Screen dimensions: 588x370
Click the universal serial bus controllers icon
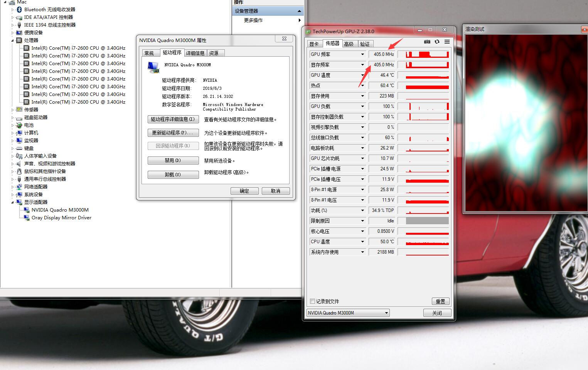point(19,179)
